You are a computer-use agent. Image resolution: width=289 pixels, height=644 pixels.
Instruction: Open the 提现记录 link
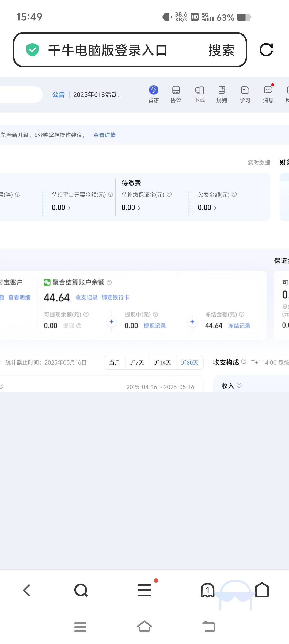155,326
